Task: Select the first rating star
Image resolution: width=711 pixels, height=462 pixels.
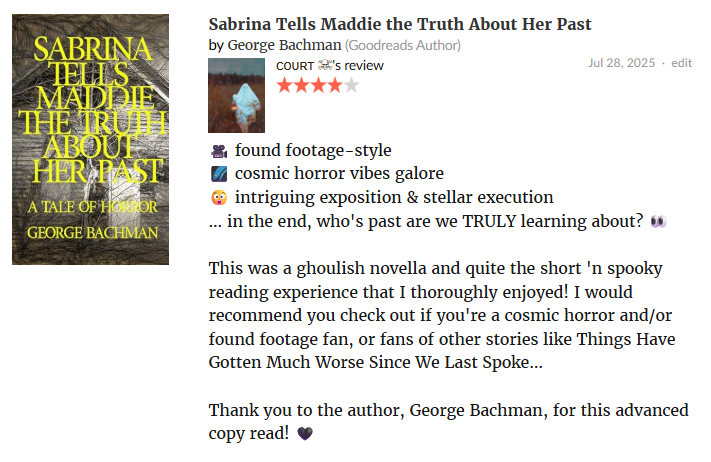Action: [285, 85]
